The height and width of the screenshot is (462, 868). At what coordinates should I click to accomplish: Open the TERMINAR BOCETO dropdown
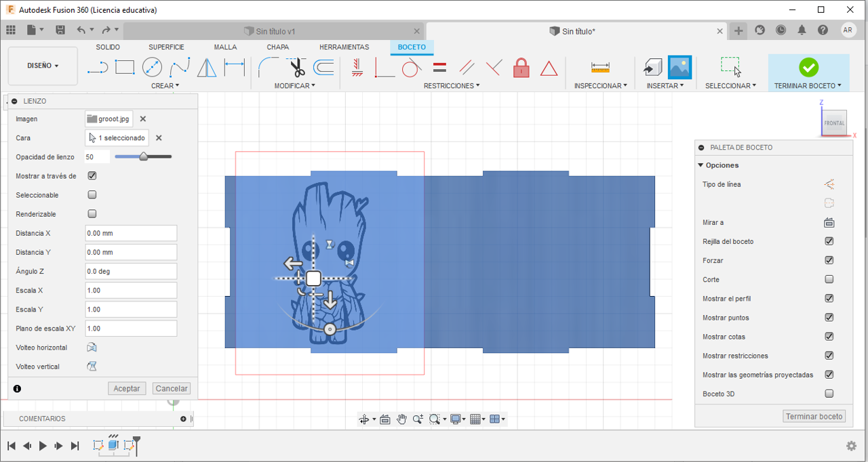(808, 86)
